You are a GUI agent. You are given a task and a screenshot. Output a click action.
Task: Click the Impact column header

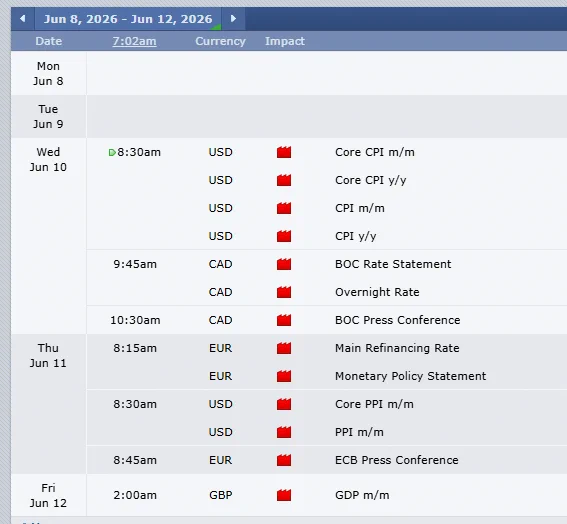[x=285, y=41]
